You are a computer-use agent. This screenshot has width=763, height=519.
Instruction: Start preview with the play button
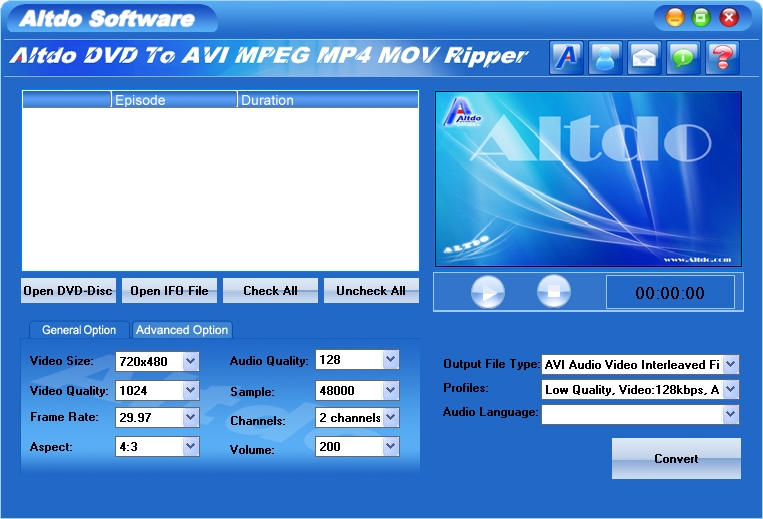[488, 292]
